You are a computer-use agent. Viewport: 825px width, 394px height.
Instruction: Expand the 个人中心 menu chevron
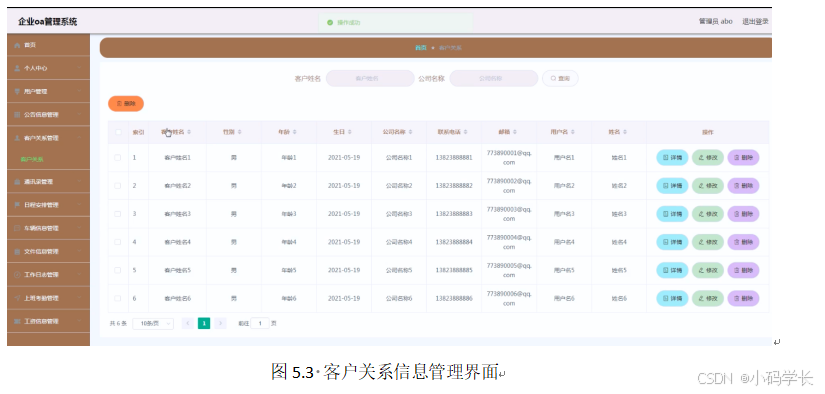point(79,68)
